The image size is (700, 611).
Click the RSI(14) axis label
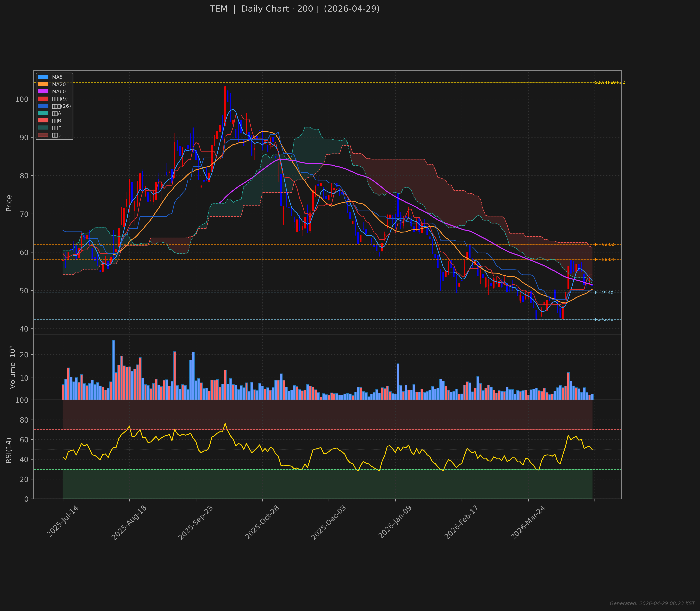[x=9, y=450]
